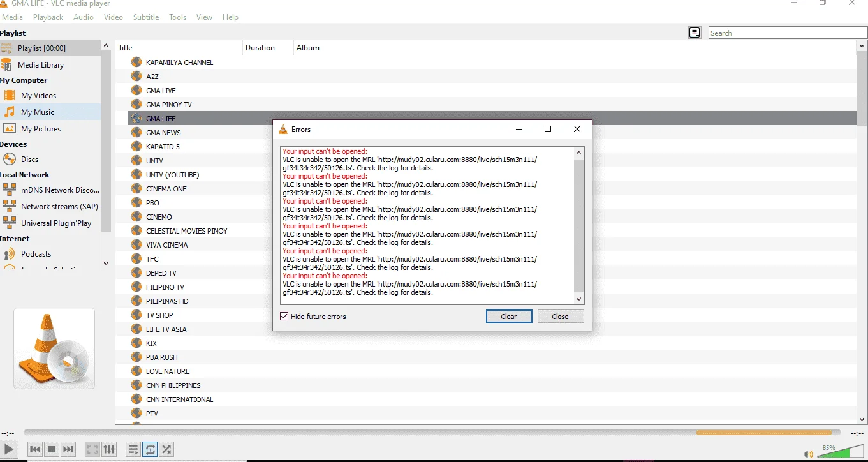Click playlist scrollbar down arrow
The height and width of the screenshot is (462, 868).
tap(862, 419)
